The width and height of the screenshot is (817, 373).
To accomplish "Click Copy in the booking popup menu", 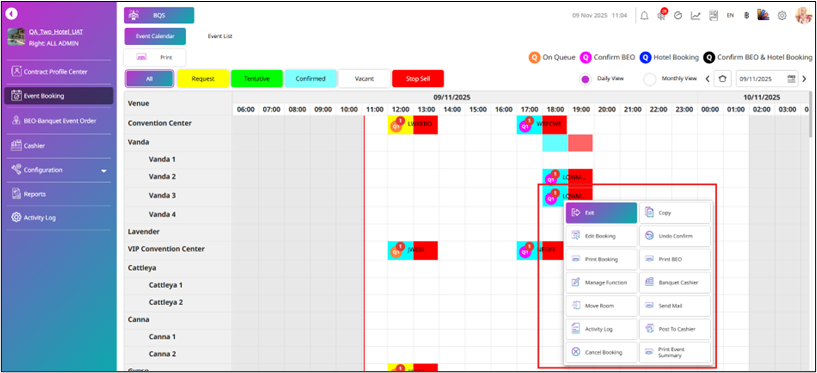I will point(675,213).
